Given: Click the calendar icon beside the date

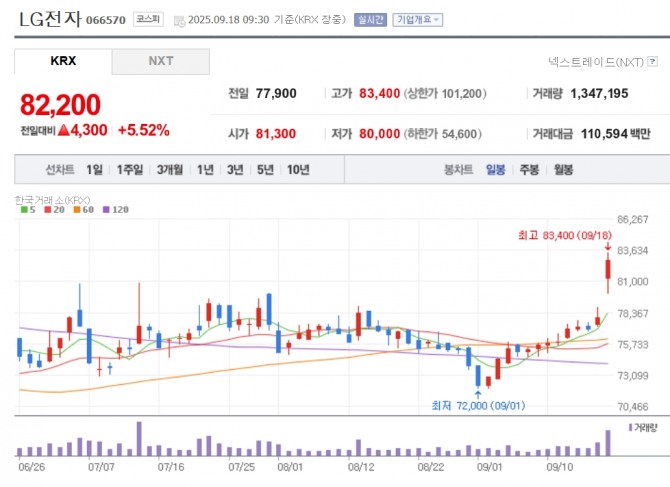Looking at the screenshot, I should tap(179, 20).
